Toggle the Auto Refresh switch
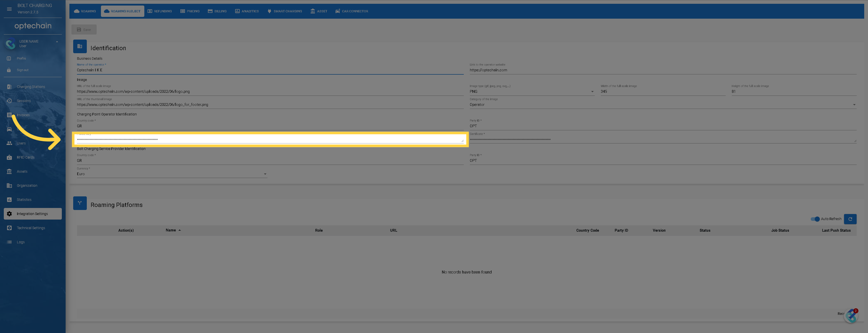 coord(815,219)
